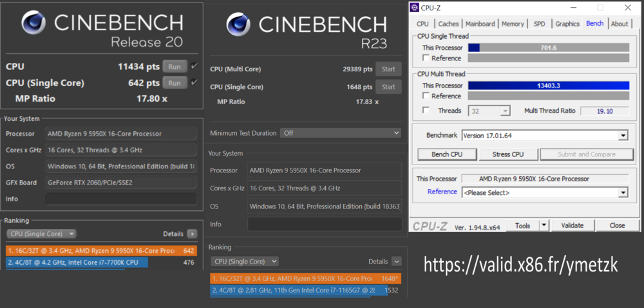Open the About tab

point(620,24)
